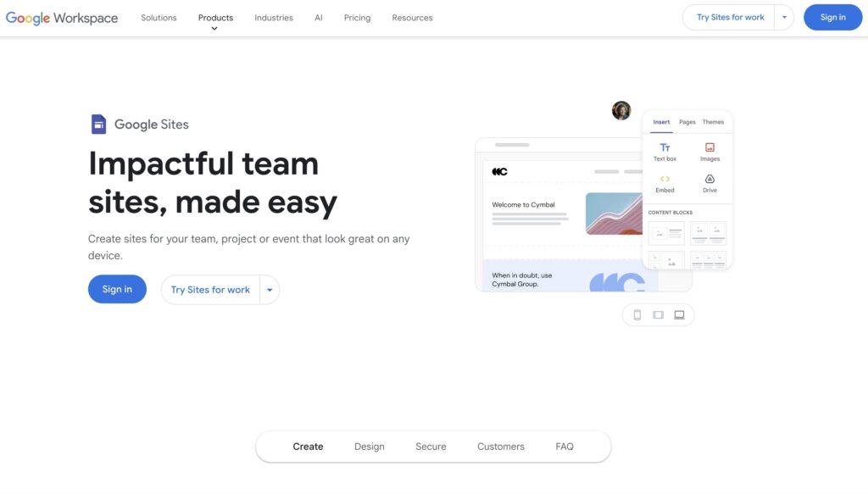The height and width of the screenshot is (494, 868).
Task: Open the Pages tab
Action: [687, 121]
